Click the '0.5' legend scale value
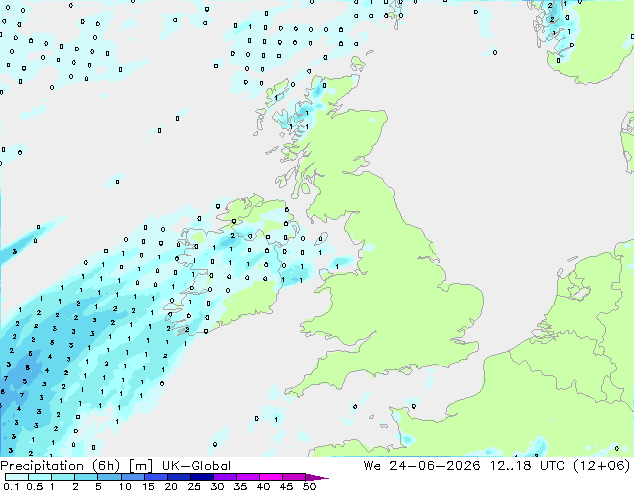 pos(34,486)
